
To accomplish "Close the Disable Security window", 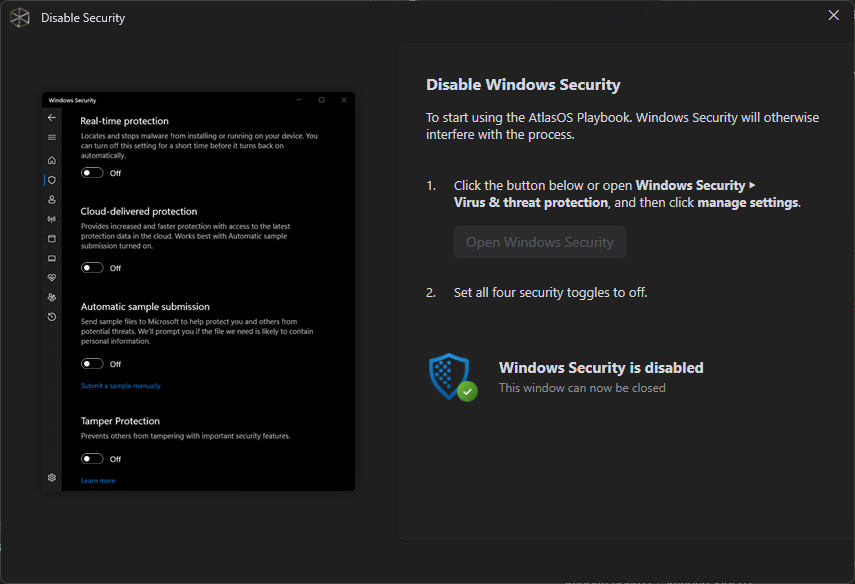I will pos(833,15).
